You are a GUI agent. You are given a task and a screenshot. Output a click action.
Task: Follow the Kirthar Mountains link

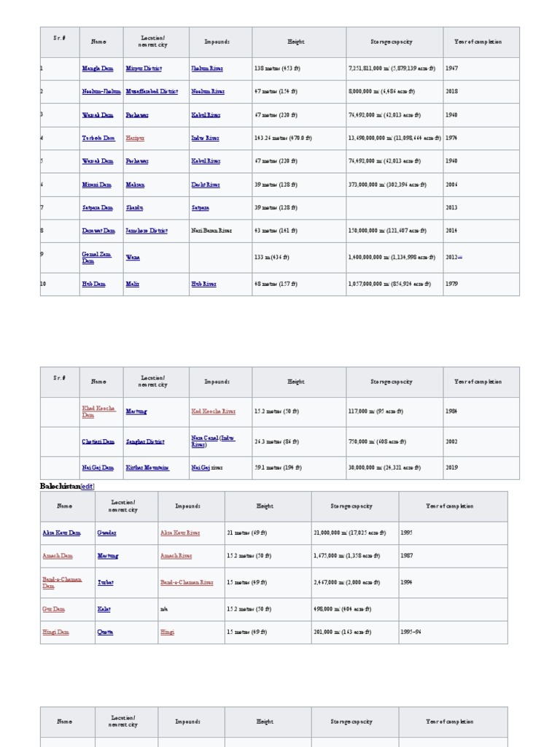point(147,468)
